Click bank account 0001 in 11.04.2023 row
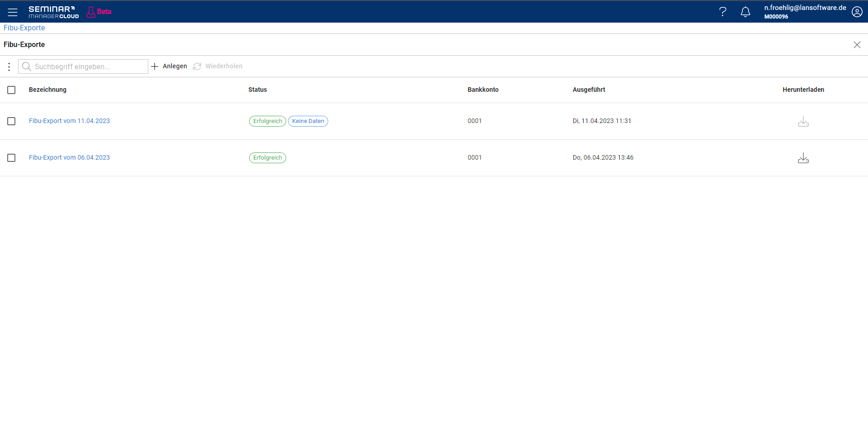868x421 pixels. 475,121
